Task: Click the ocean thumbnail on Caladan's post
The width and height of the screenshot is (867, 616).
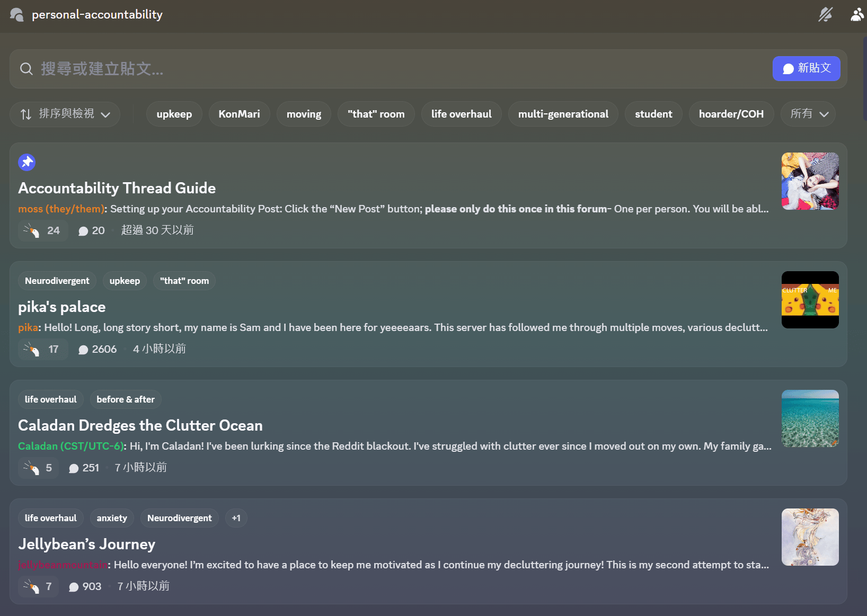Action: [x=810, y=418]
